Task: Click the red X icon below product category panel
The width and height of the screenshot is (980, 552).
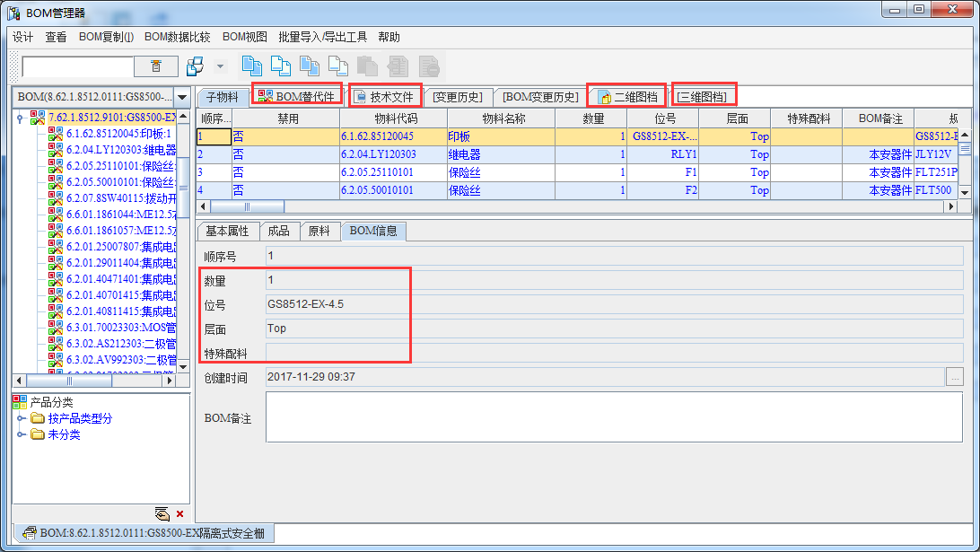Action: (180, 514)
